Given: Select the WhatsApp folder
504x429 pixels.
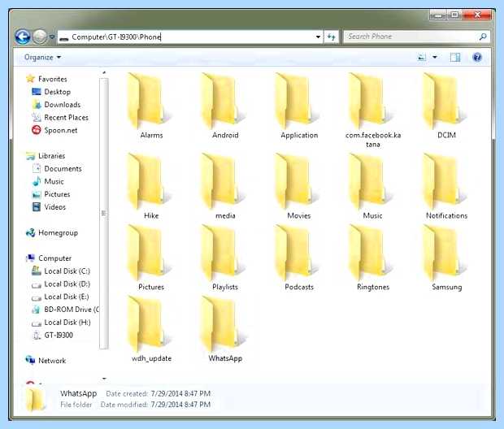Looking at the screenshot, I should 225,329.
